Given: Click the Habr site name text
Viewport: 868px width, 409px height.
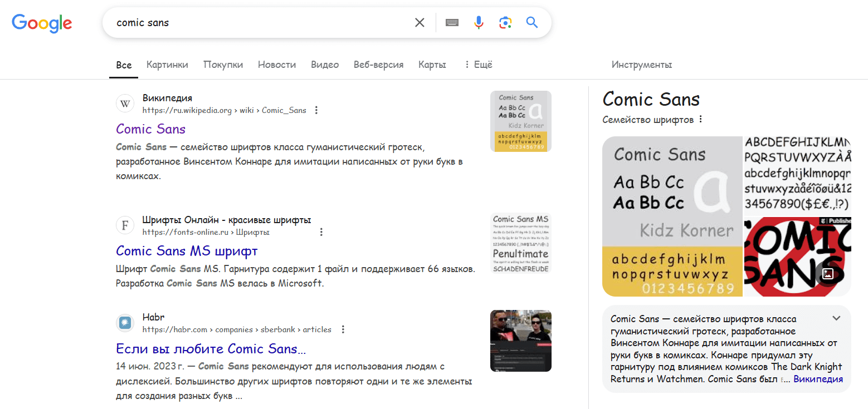Looking at the screenshot, I should (153, 317).
